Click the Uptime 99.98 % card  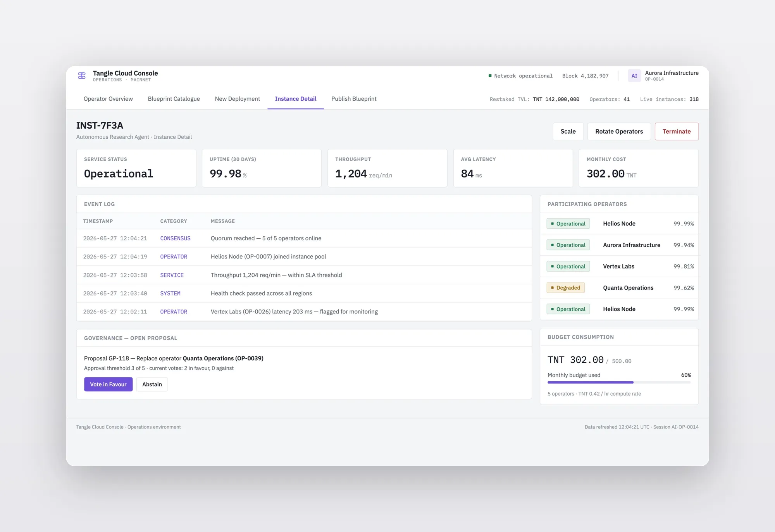[262, 168]
